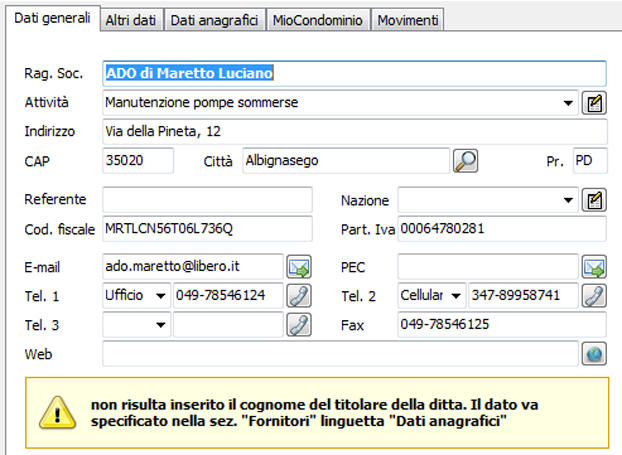Switch to the Dati generali tab
The height and width of the screenshot is (455, 622).
coord(52,18)
